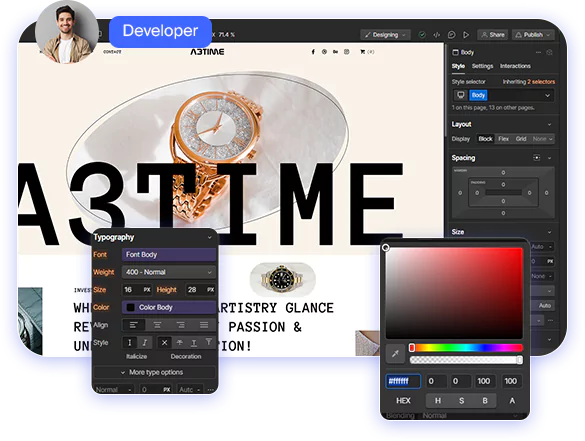This screenshot has width=585, height=441.
Task: Select the Grid display option
Action: click(x=521, y=139)
